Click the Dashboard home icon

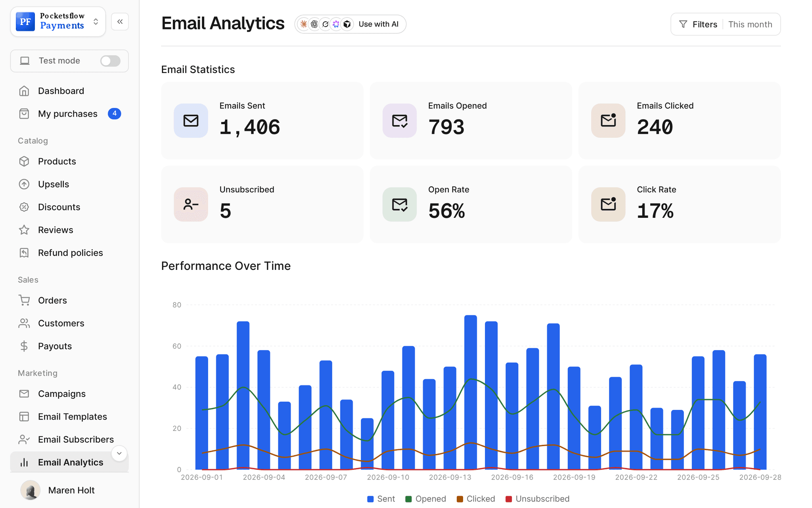click(24, 91)
